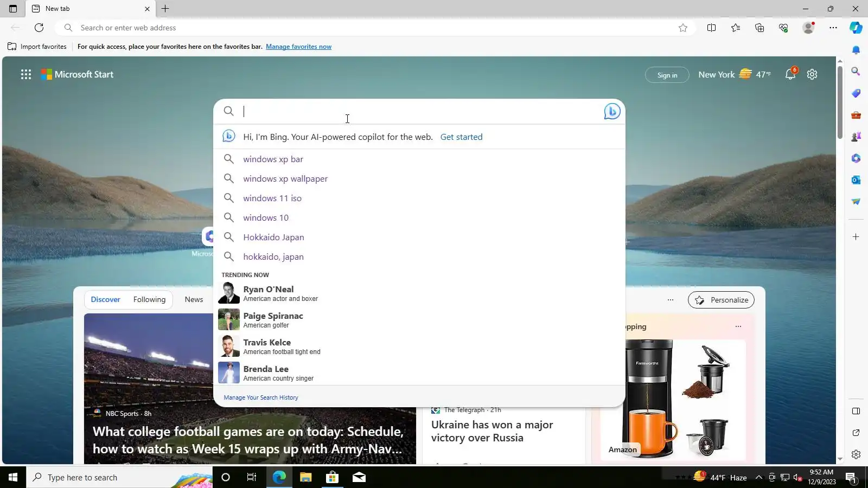This screenshot has height=488, width=868.
Task: Open the sidebar Games icon
Action: 856,137
